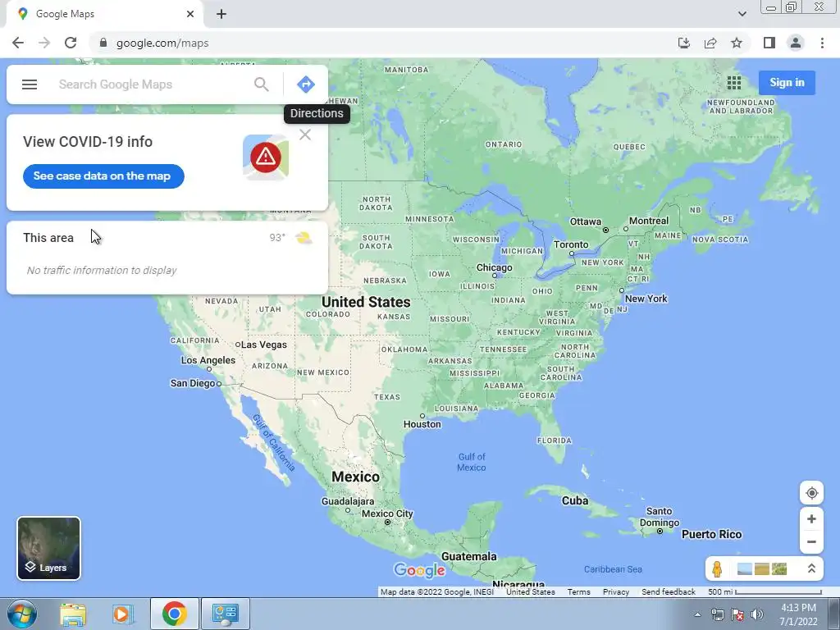The height and width of the screenshot is (630, 840).
Task: Click the Cuba country label
Action: 575,501
